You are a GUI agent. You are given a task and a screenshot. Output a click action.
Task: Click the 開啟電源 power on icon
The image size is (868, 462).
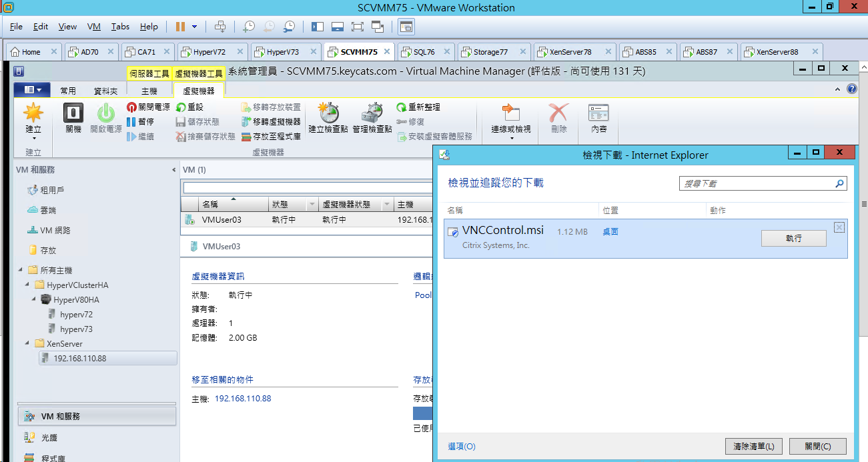106,112
